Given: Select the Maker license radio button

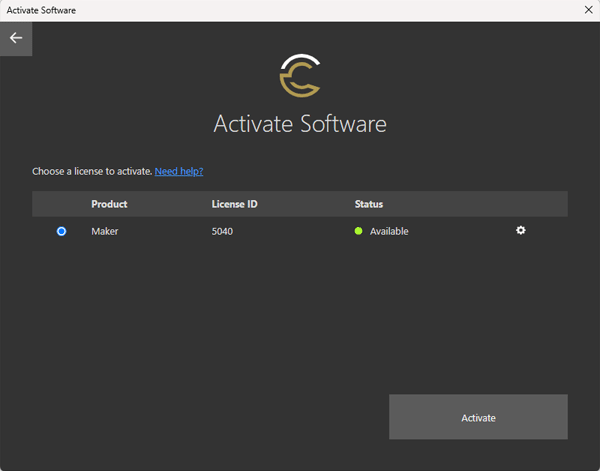Looking at the screenshot, I should (x=61, y=231).
